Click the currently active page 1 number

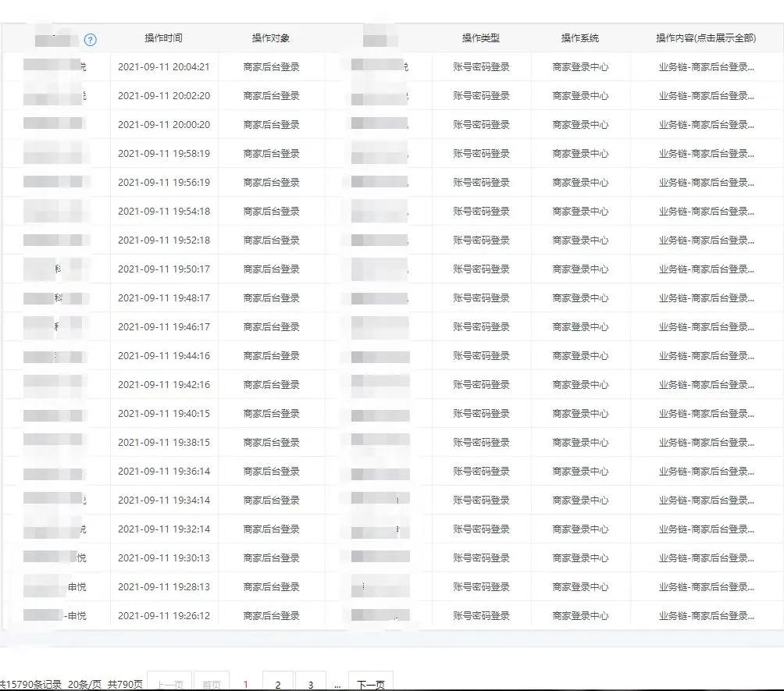[246, 682]
